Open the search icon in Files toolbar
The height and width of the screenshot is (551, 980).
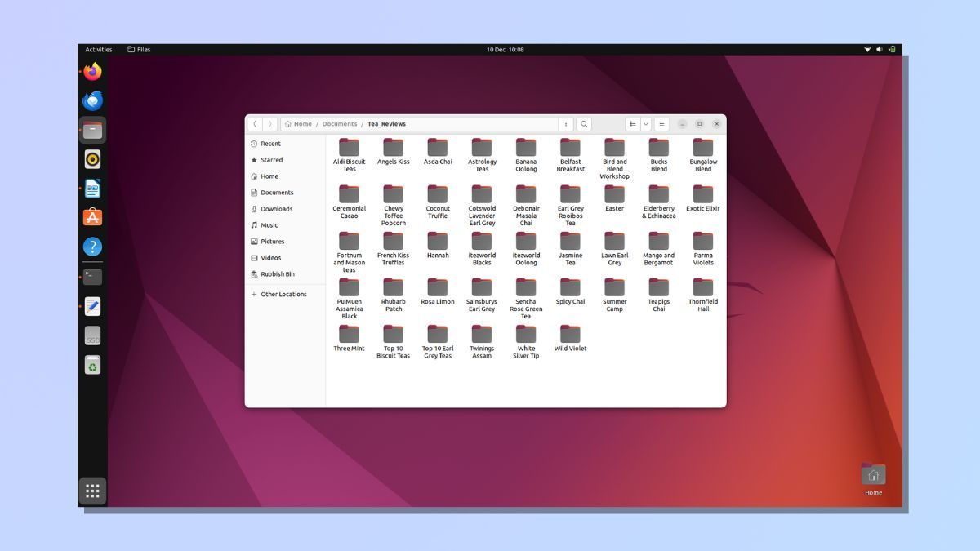(583, 123)
